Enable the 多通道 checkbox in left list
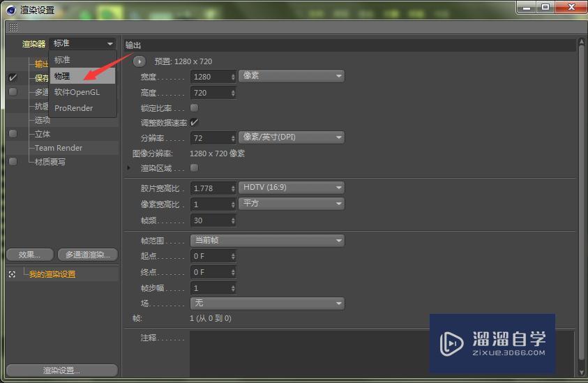The width and height of the screenshot is (588, 383). 13,92
